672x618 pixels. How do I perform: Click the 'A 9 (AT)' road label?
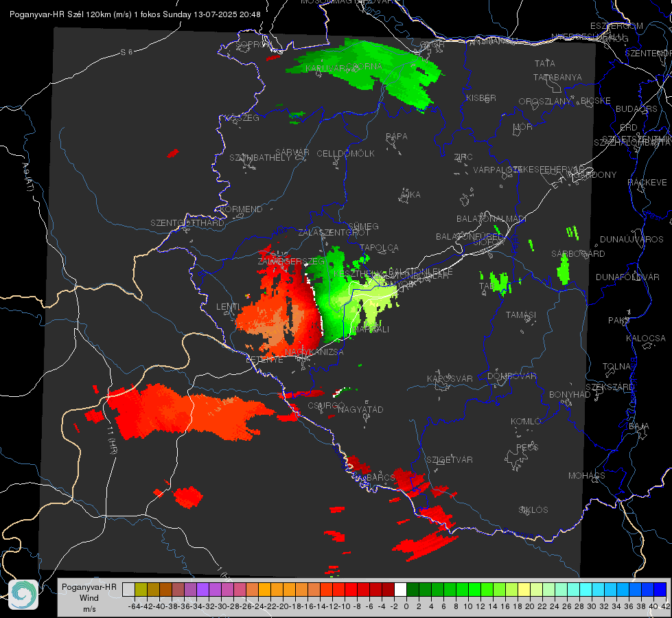tap(28, 177)
